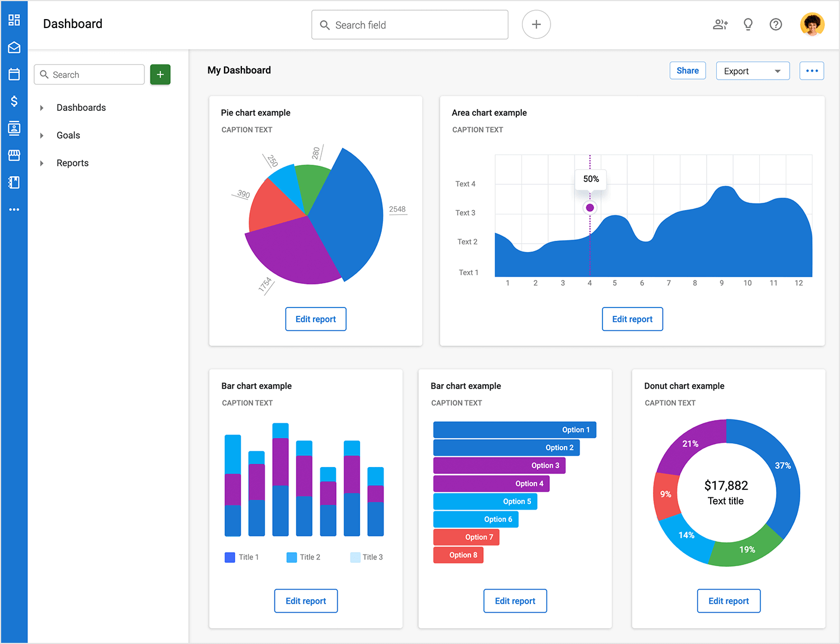
Task: Click the 2548 pie chart label
Action: click(398, 209)
